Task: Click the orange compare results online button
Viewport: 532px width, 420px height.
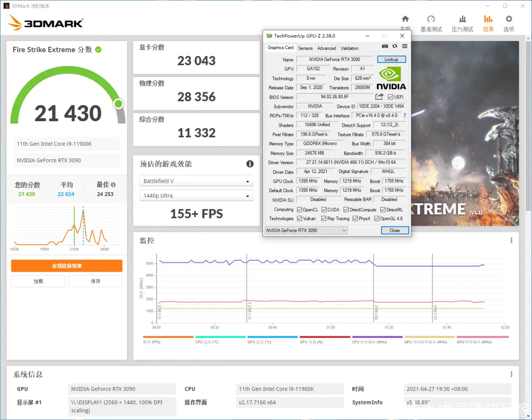Action: tap(67, 266)
